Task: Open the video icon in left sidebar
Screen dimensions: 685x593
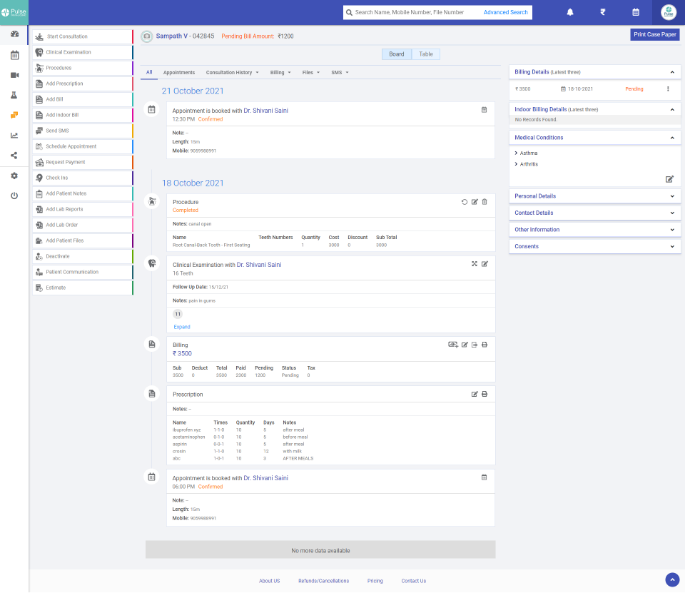Action: click(x=14, y=75)
